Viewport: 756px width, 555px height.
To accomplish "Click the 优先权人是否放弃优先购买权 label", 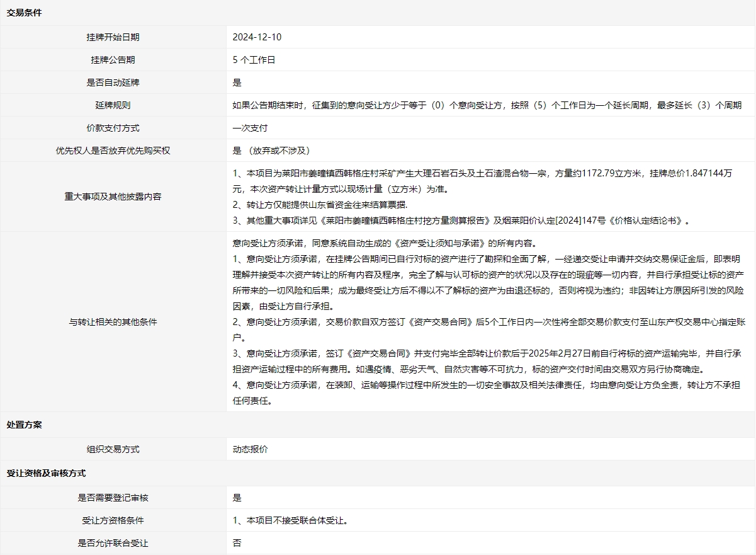I will (x=113, y=151).
